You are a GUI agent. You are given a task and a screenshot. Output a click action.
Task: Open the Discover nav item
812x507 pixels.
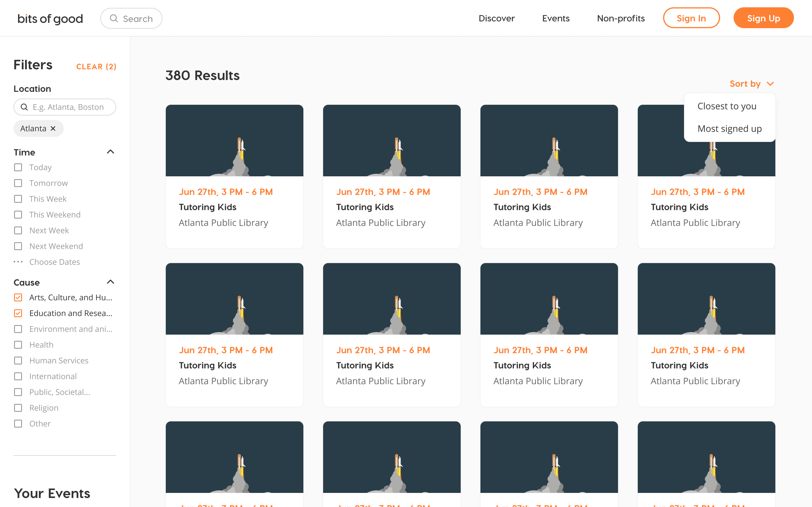[x=497, y=18]
